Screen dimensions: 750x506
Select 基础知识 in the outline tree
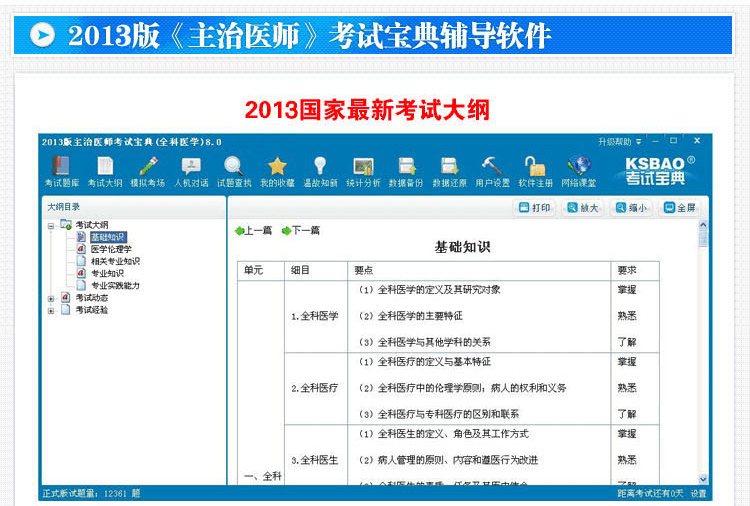click(108, 237)
